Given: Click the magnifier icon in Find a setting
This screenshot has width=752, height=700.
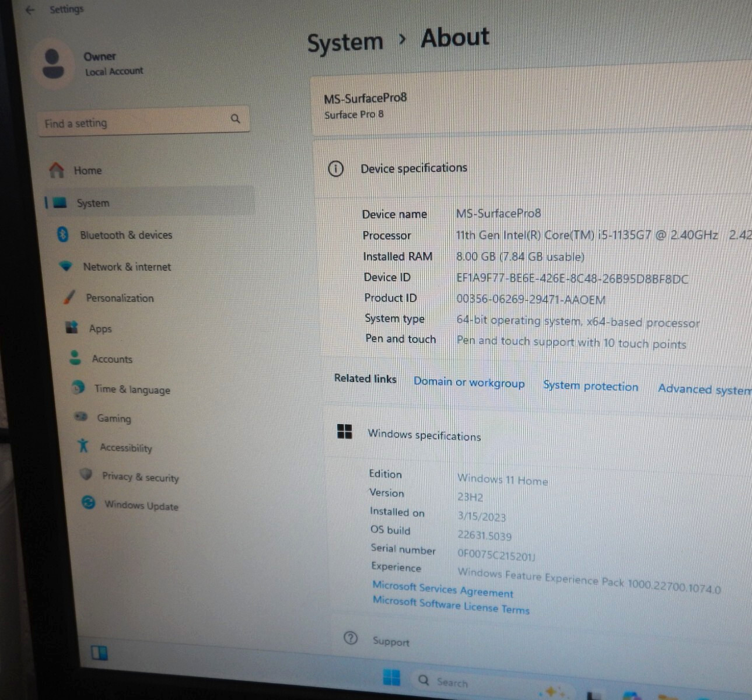Looking at the screenshot, I should pos(235,118).
